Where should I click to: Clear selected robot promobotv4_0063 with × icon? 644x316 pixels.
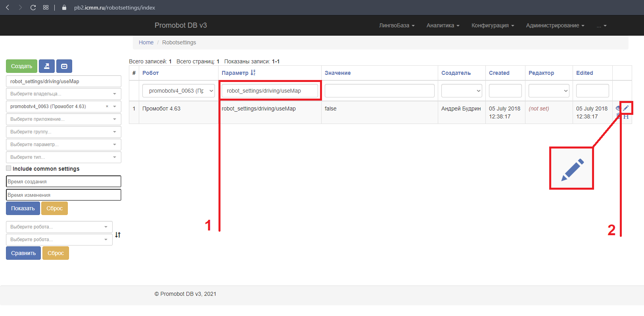pyautogui.click(x=107, y=107)
